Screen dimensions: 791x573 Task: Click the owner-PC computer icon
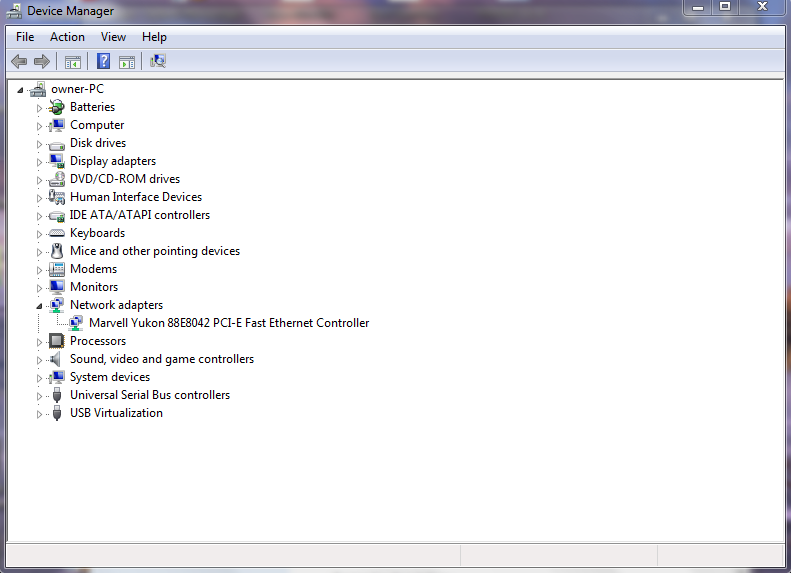(38, 89)
